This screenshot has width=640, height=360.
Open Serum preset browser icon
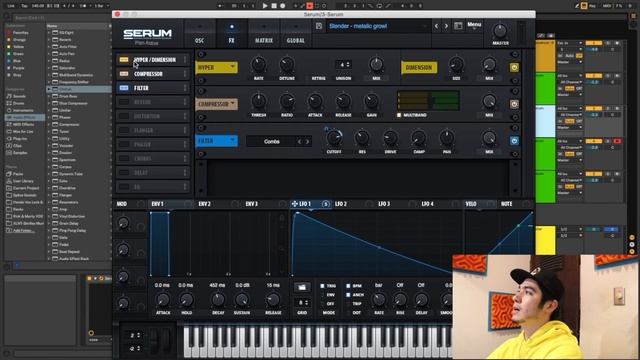coord(458,26)
